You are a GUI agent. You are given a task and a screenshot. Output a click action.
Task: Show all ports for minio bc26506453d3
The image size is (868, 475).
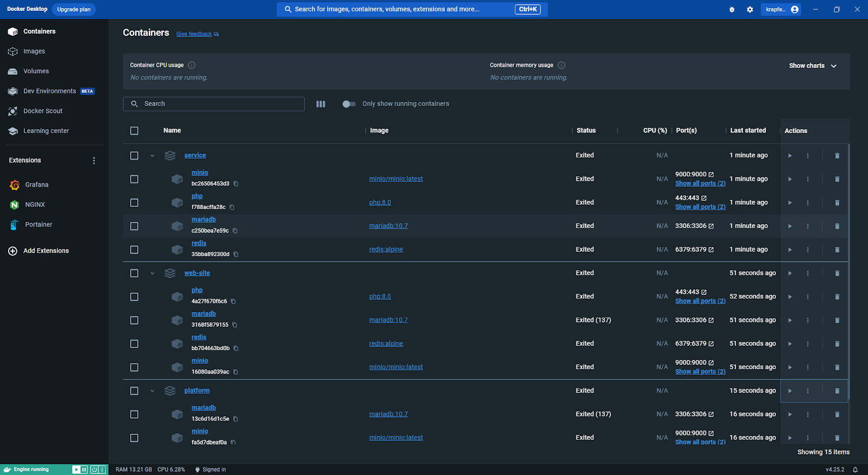700,183
